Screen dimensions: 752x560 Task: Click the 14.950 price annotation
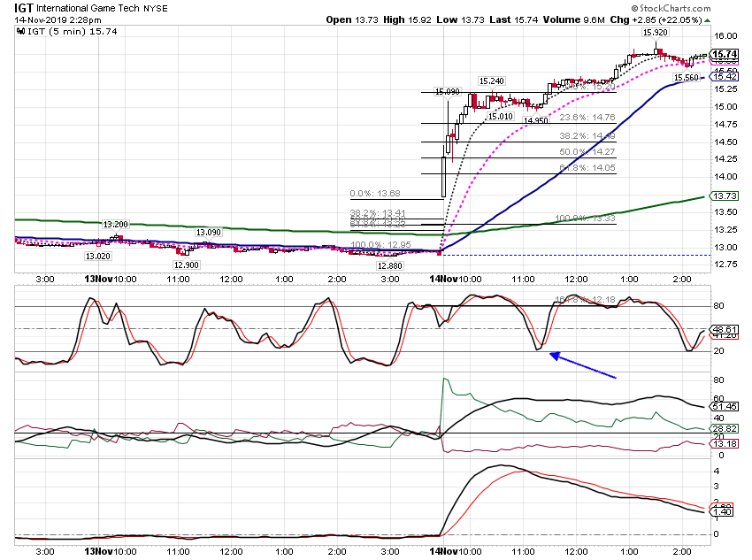click(x=535, y=120)
